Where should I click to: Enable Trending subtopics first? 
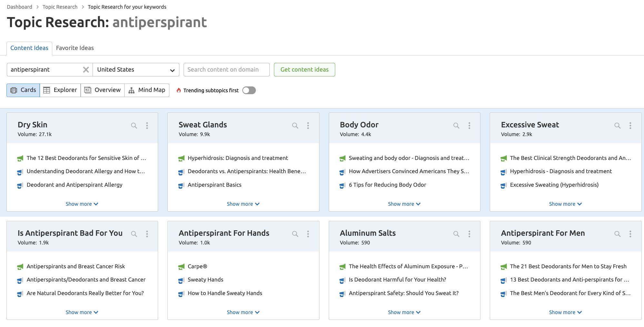(x=248, y=90)
